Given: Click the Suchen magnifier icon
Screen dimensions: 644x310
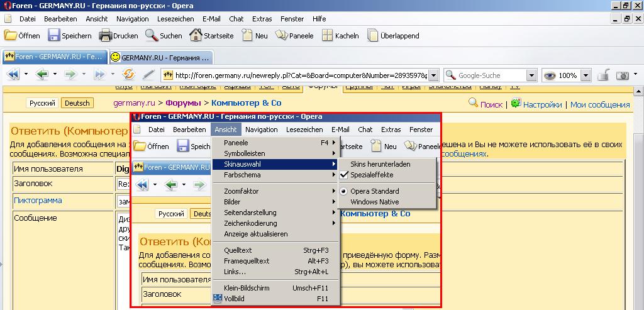Looking at the screenshot, I should point(152,35).
